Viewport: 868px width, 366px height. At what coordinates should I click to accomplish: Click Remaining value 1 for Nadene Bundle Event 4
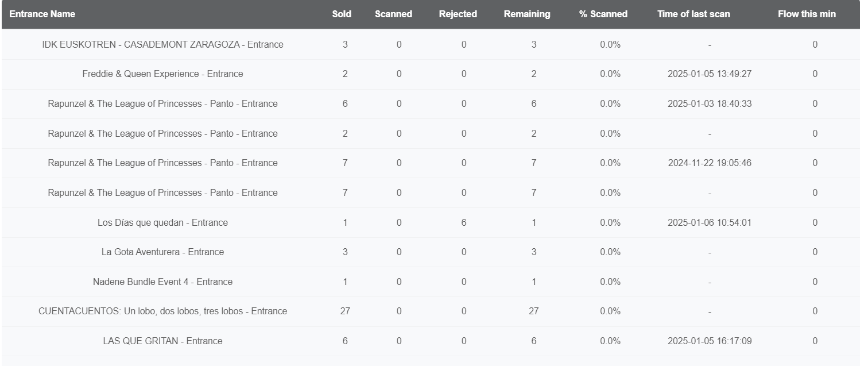pos(534,282)
